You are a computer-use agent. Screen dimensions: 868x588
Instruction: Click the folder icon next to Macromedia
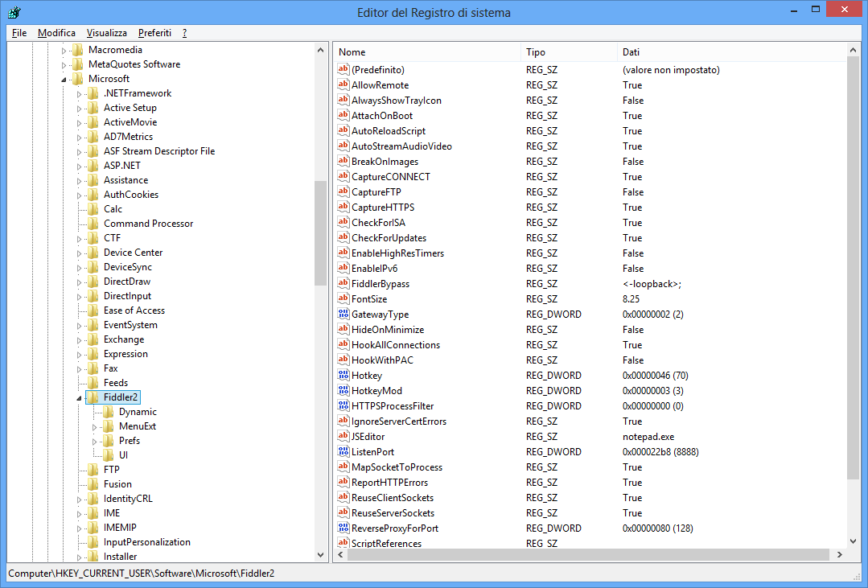pos(78,50)
